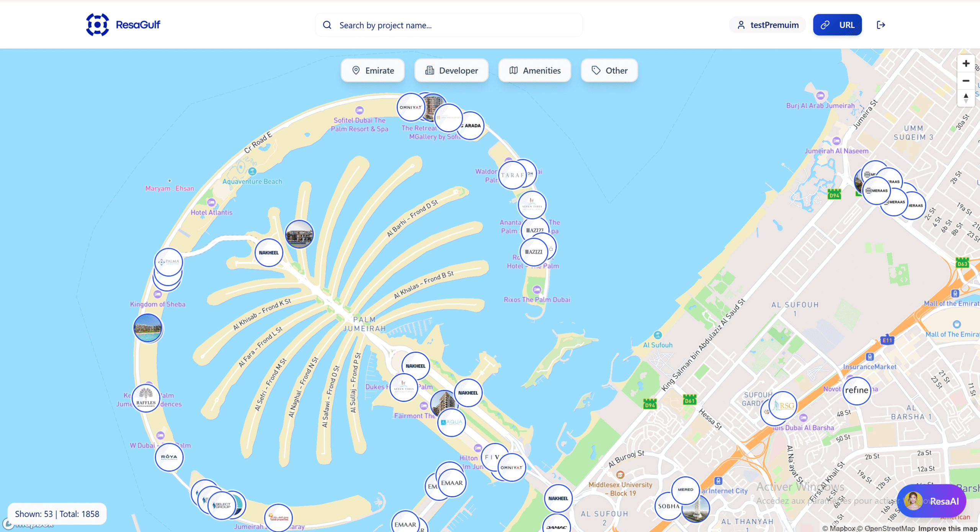This screenshot has height=532, width=980.
Task: Open the Amenities filter
Action: click(534, 70)
